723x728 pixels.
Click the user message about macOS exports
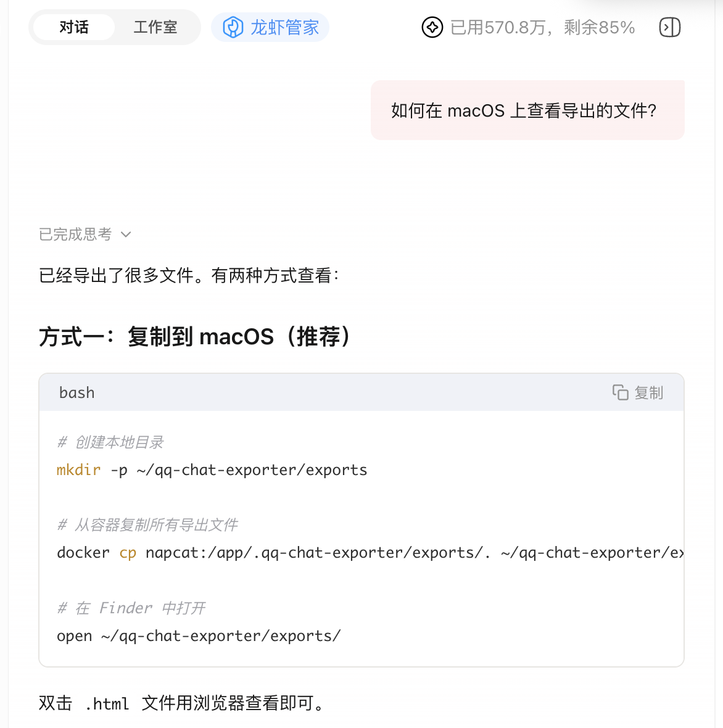(524, 110)
